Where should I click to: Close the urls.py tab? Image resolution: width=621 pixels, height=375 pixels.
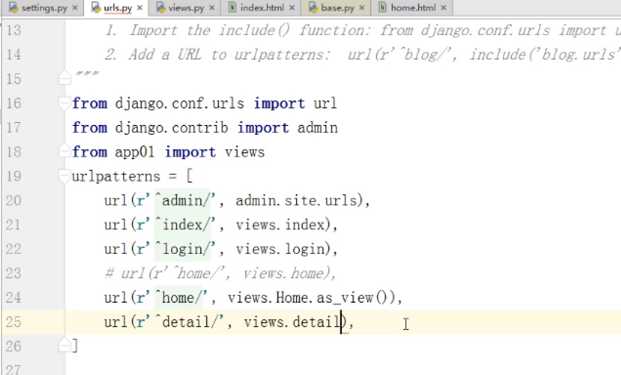(x=139, y=8)
